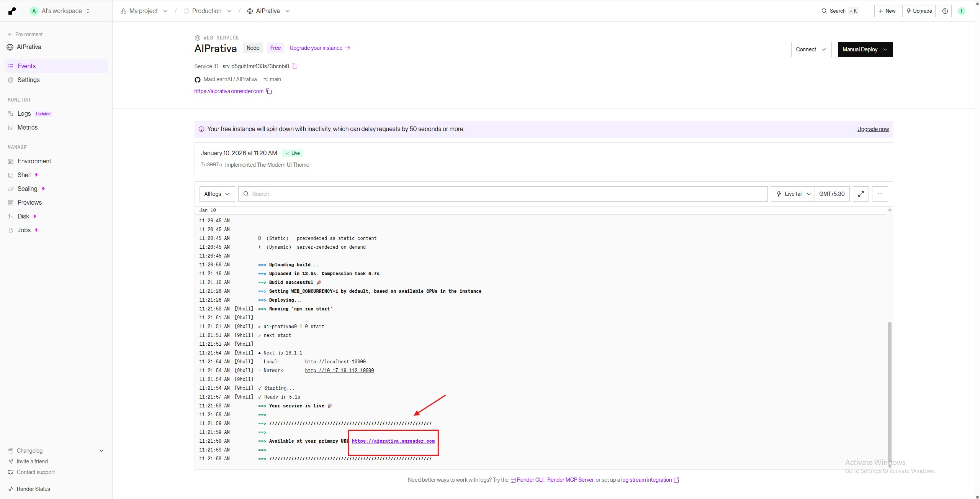Open Metrics in the sidebar
Viewport: 980px width, 499px height.
click(27, 128)
